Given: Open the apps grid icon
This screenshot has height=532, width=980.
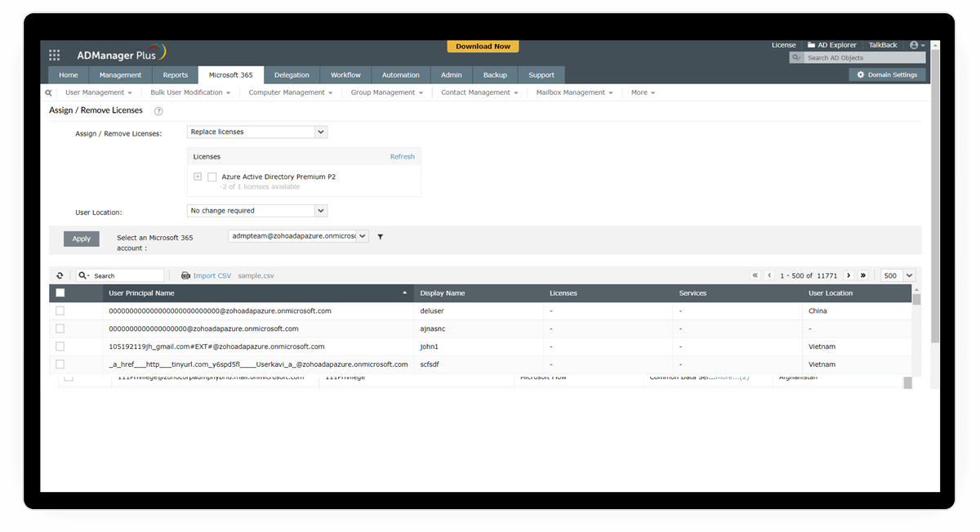Looking at the screenshot, I should tap(55, 55).
